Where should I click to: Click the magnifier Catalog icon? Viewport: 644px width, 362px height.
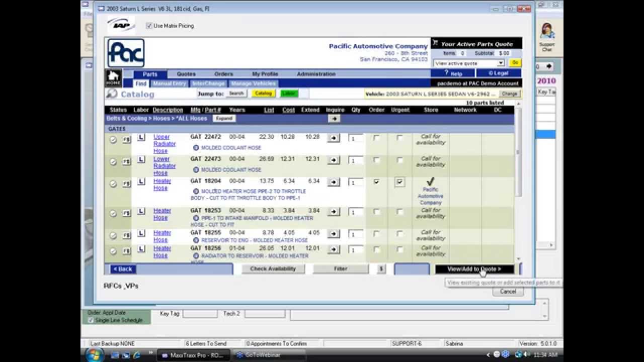coord(112,94)
